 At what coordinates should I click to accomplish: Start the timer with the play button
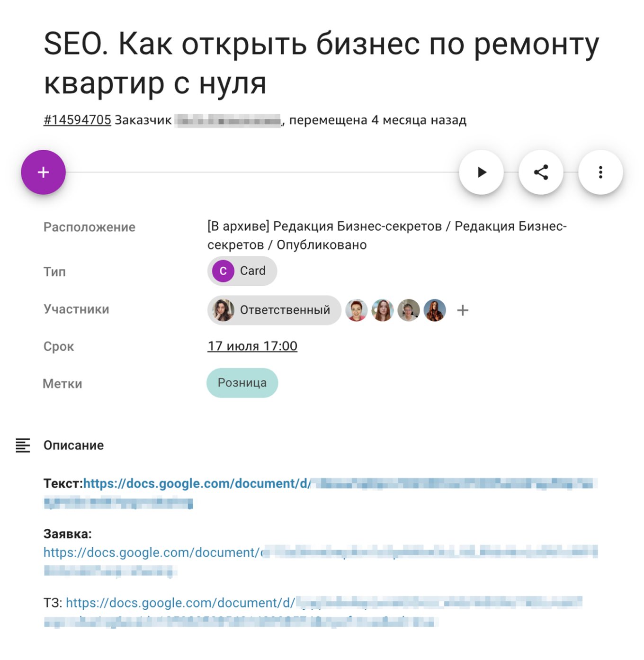pos(481,172)
